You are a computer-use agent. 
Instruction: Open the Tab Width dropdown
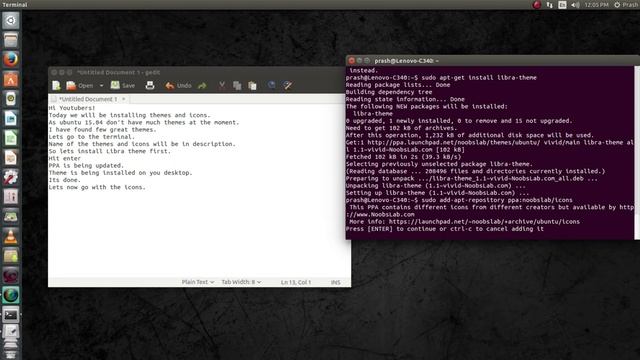coord(241,282)
